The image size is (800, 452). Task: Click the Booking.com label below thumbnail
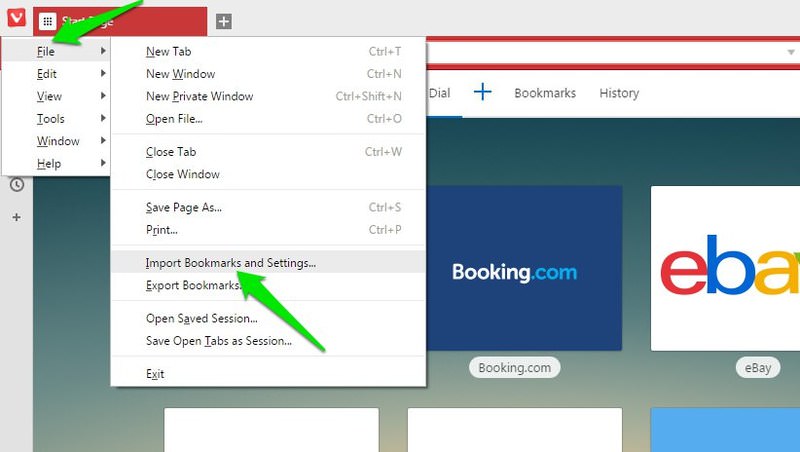(x=514, y=368)
